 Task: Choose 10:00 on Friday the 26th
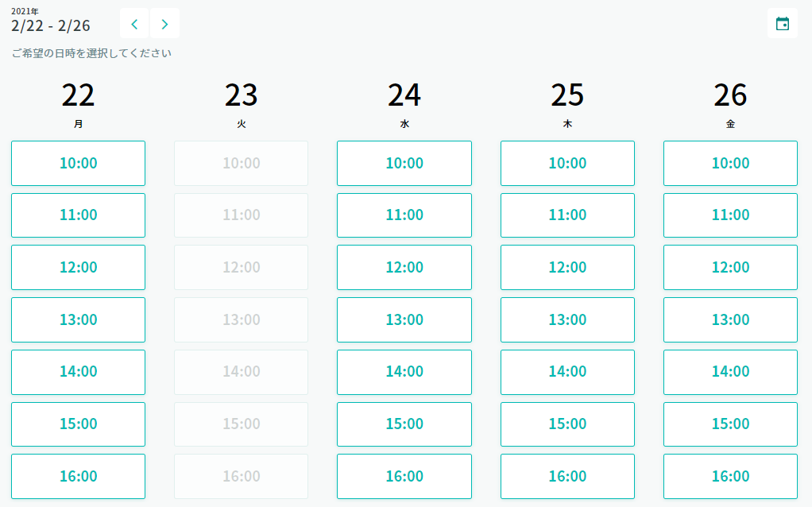tap(730, 163)
